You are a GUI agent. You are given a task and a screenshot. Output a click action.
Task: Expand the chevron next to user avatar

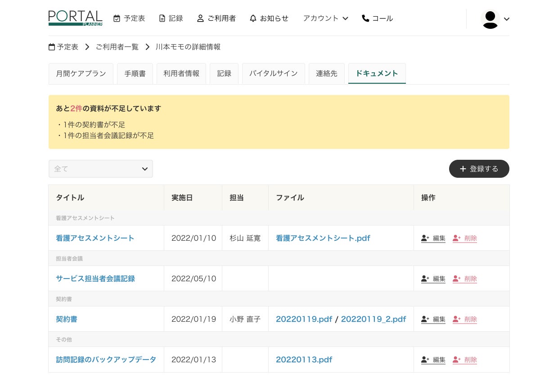point(507,19)
